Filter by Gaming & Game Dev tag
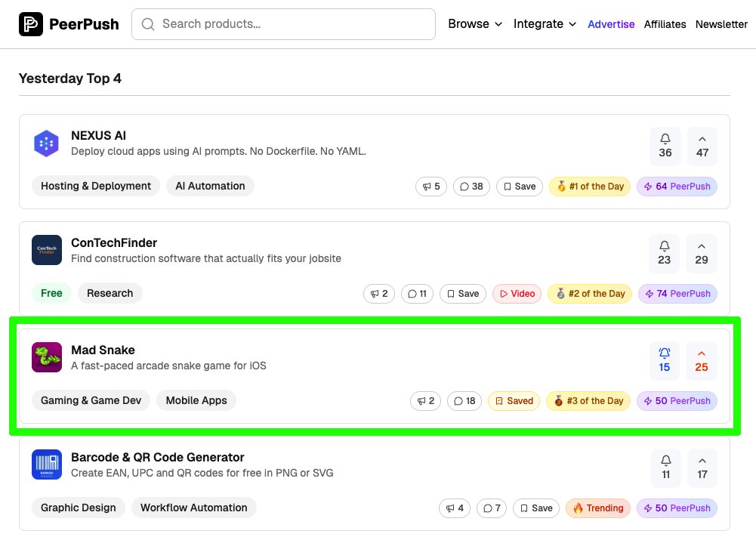This screenshot has height=540, width=756. (x=91, y=401)
